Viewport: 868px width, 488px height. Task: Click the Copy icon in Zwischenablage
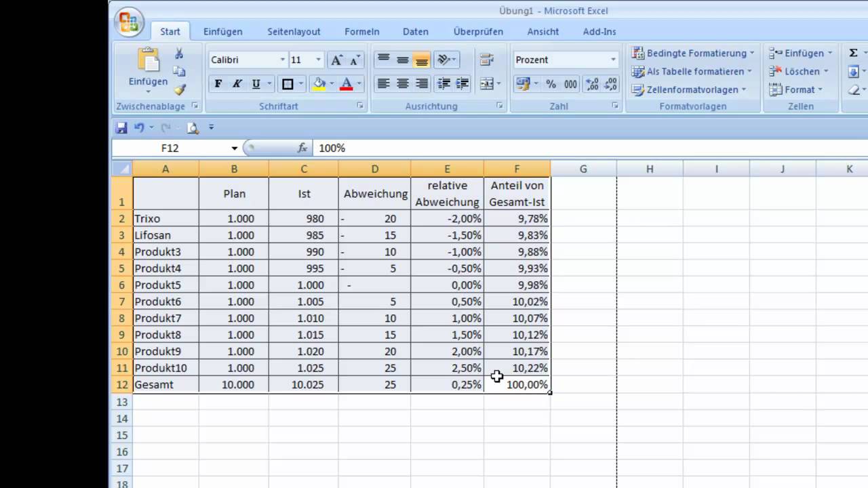click(180, 71)
